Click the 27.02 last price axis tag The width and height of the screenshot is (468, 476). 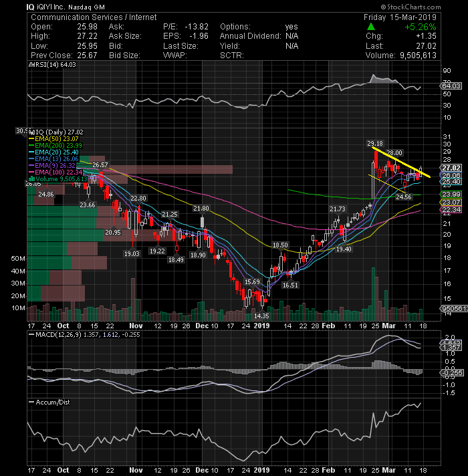click(x=451, y=168)
